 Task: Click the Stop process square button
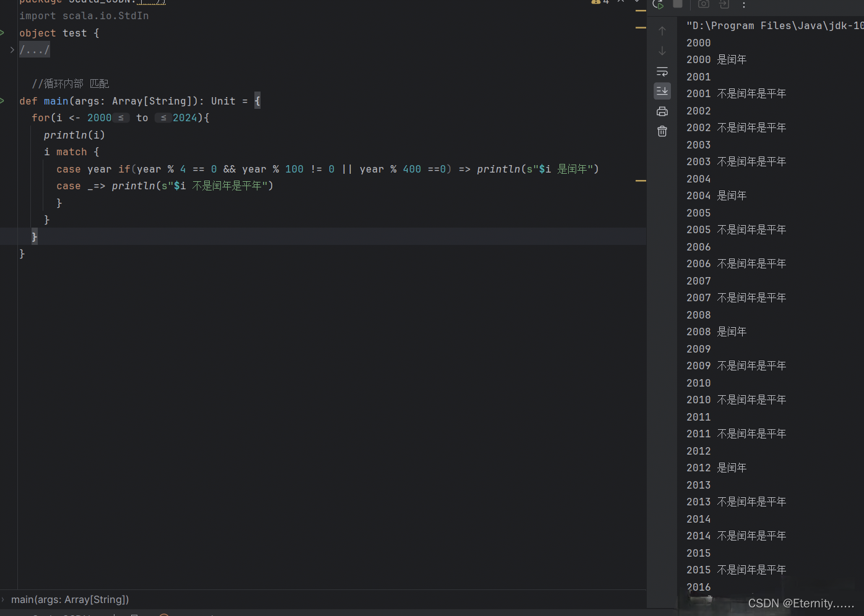[x=678, y=4]
